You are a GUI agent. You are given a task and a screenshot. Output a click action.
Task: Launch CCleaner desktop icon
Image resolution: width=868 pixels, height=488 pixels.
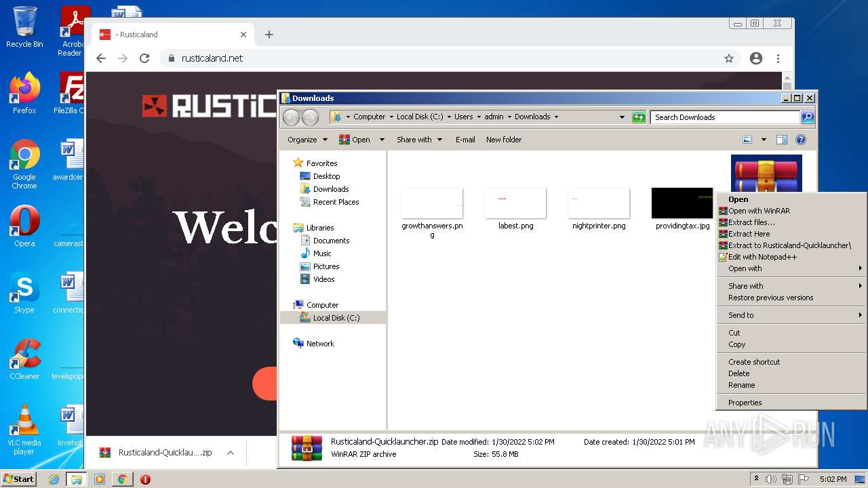point(24,359)
